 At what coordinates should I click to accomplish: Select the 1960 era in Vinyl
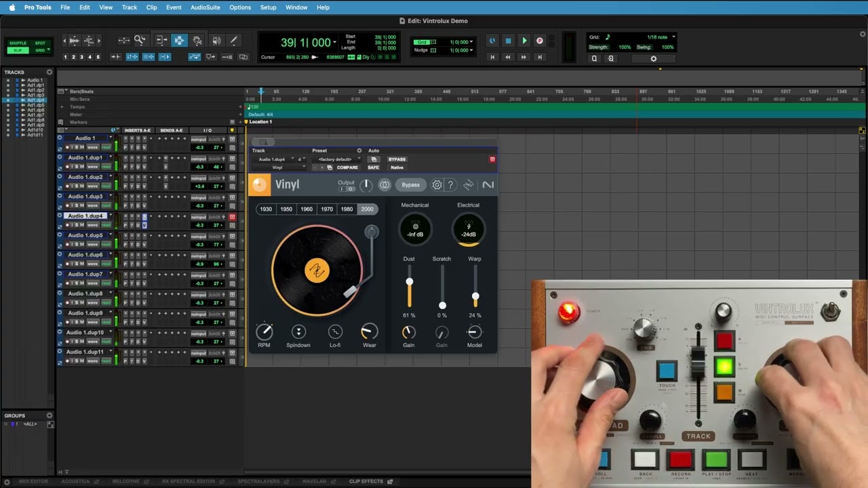307,209
